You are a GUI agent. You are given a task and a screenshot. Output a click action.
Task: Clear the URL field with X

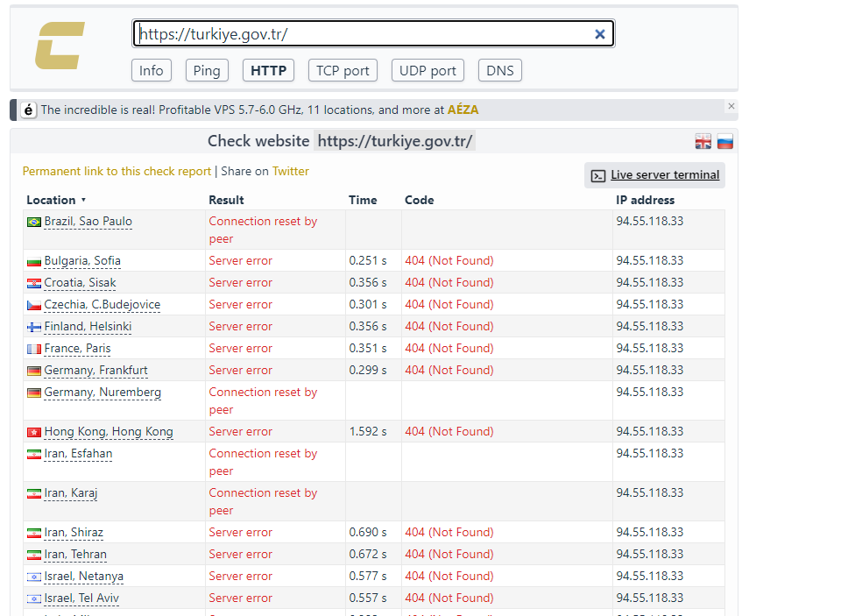600,34
